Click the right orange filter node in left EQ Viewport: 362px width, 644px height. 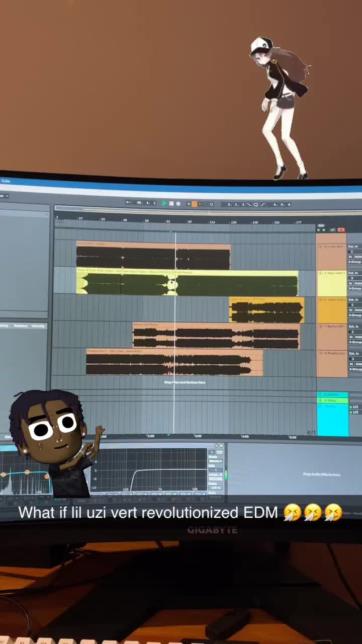tap(47, 476)
